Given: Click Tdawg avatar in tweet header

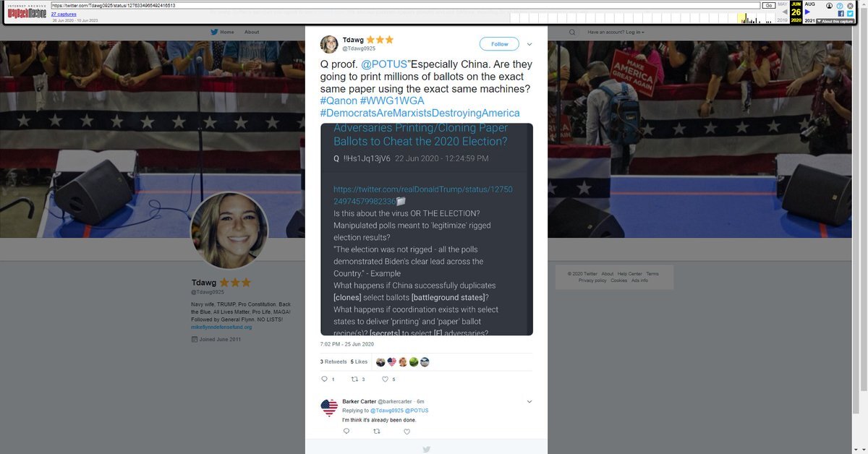Looking at the screenshot, I should pyautogui.click(x=329, y=43).
